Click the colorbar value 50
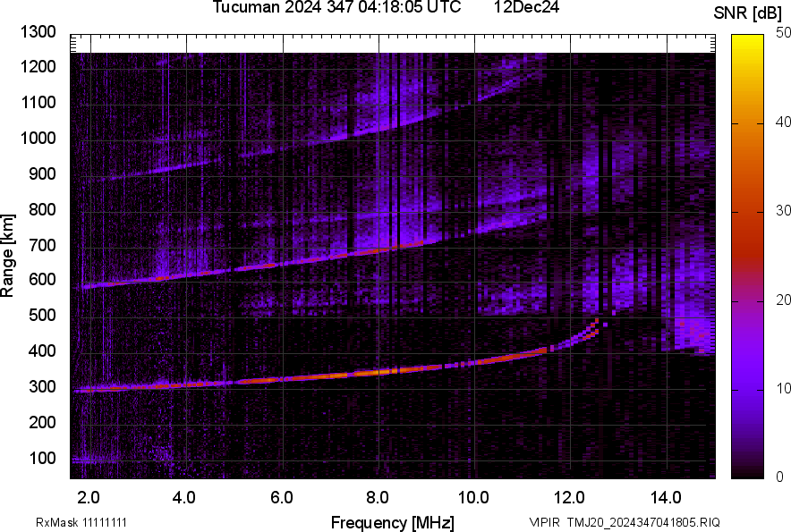 click(x=783, y=33)
